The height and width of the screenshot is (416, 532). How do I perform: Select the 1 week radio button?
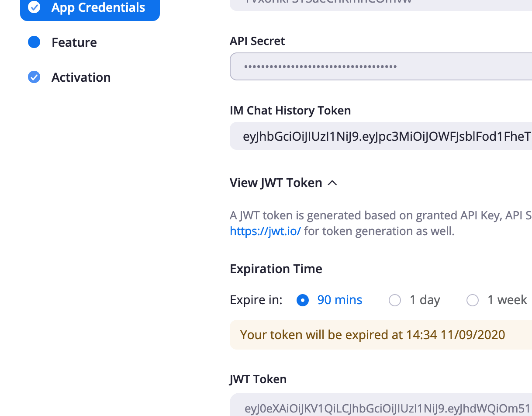[x=473, y=300]
